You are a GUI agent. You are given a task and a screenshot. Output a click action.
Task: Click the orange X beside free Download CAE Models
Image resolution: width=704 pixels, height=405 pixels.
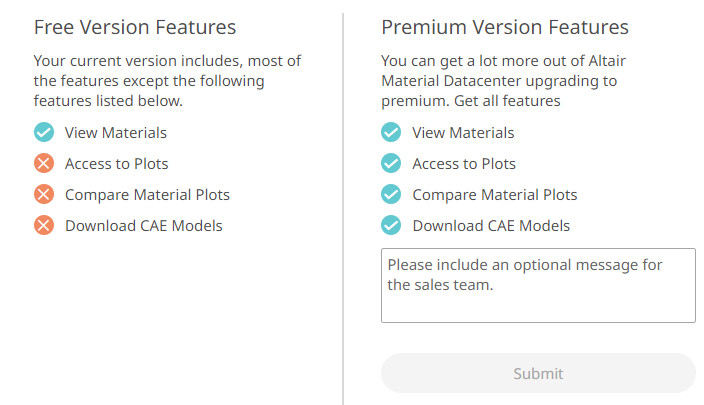[43, 225]
